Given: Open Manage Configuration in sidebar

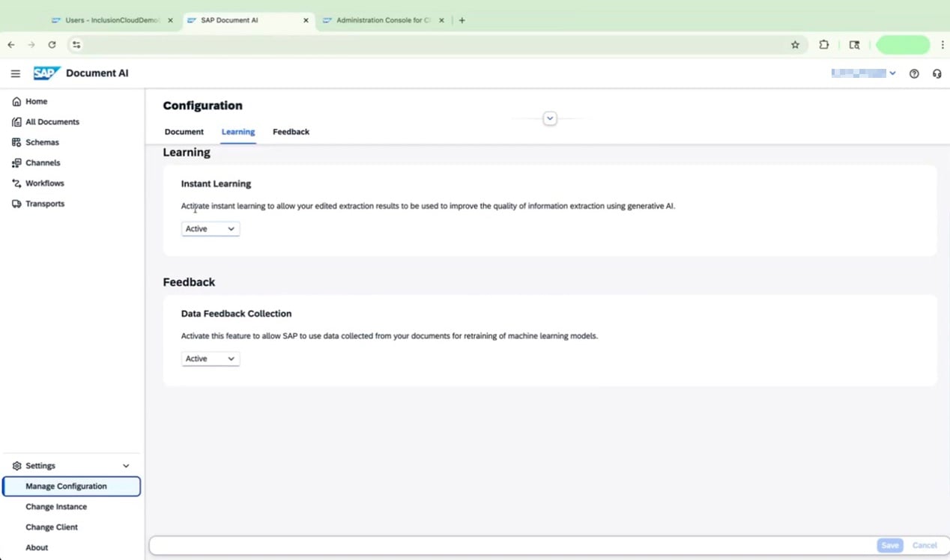Looking at the screenshot, I should tap(72, 486).
